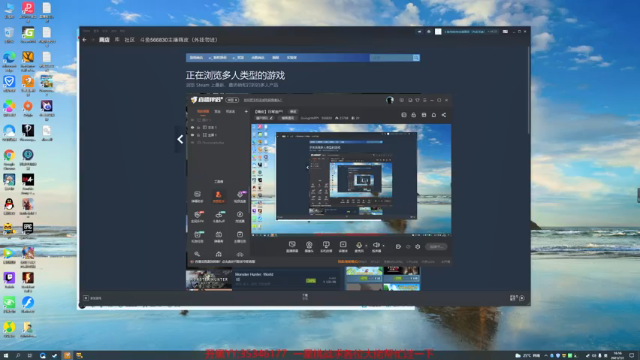
Task: Expand the Steam account name dropdown
Action: pyautogui.click(x=471, y=31)
